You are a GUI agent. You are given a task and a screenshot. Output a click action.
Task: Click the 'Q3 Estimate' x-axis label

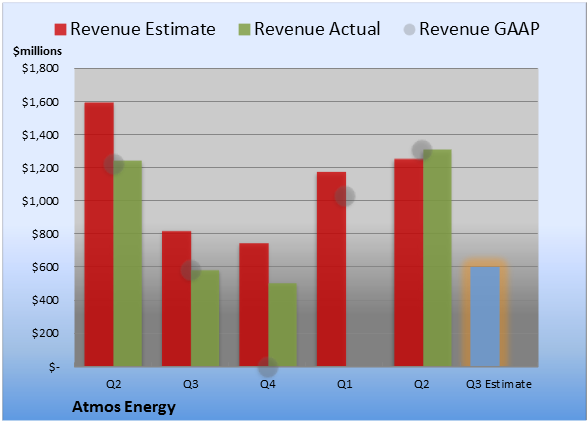[x=499, y=384]
